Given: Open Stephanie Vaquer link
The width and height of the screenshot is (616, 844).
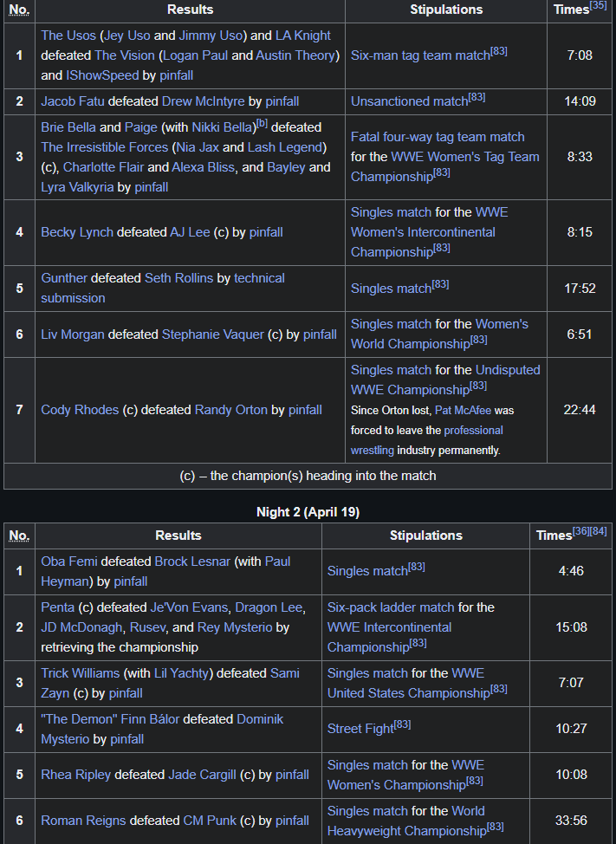Looking at the screenshot, I should click(x=213, y=334).
